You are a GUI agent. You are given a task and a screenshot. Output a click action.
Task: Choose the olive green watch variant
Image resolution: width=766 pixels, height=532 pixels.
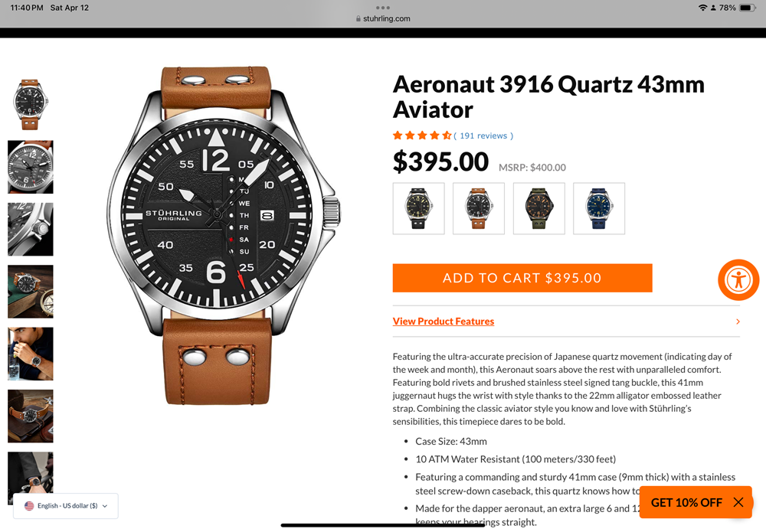click(538, 208)
